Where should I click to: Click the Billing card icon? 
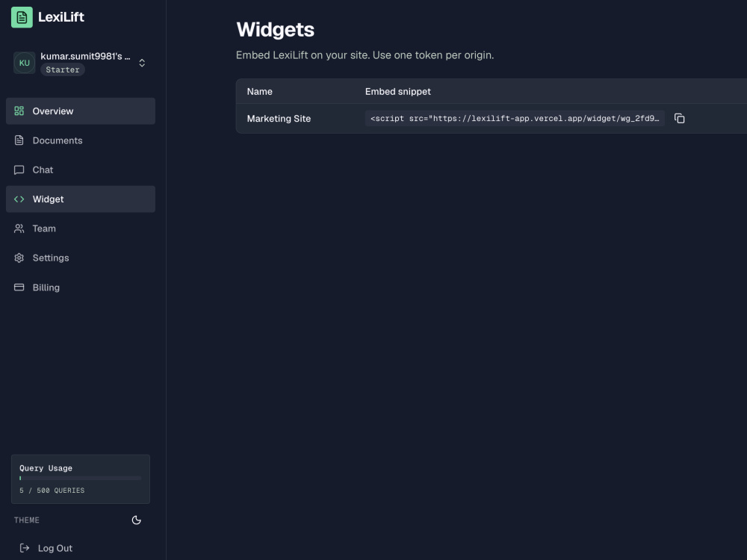coord(19,287)
